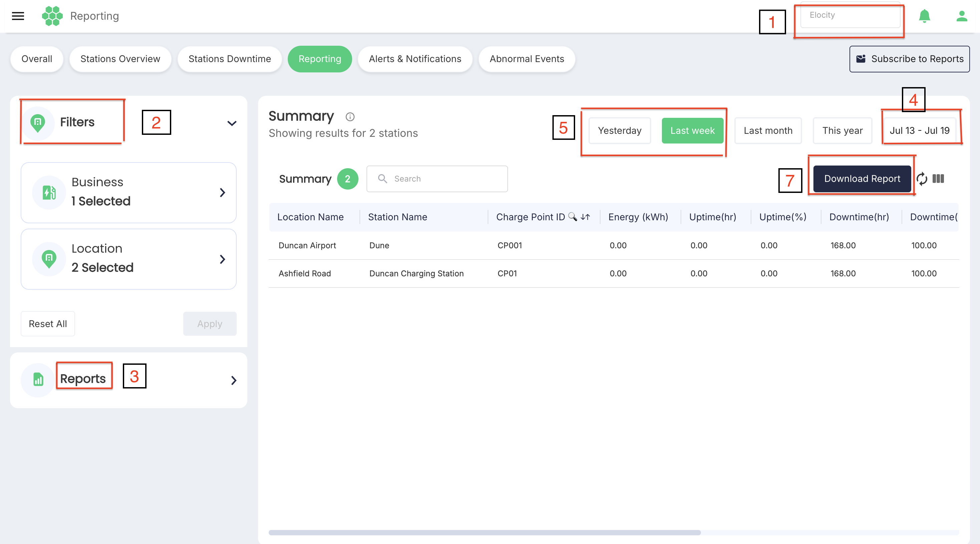The height and width of the screenshot is (544, 980).
Task: Click the Reports document chart icon
Action: tap(38, 380)
